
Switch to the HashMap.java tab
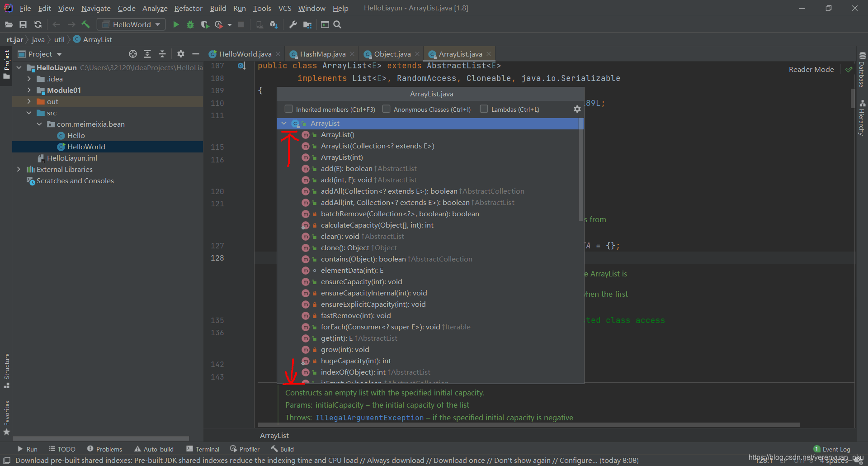point(323,54)
